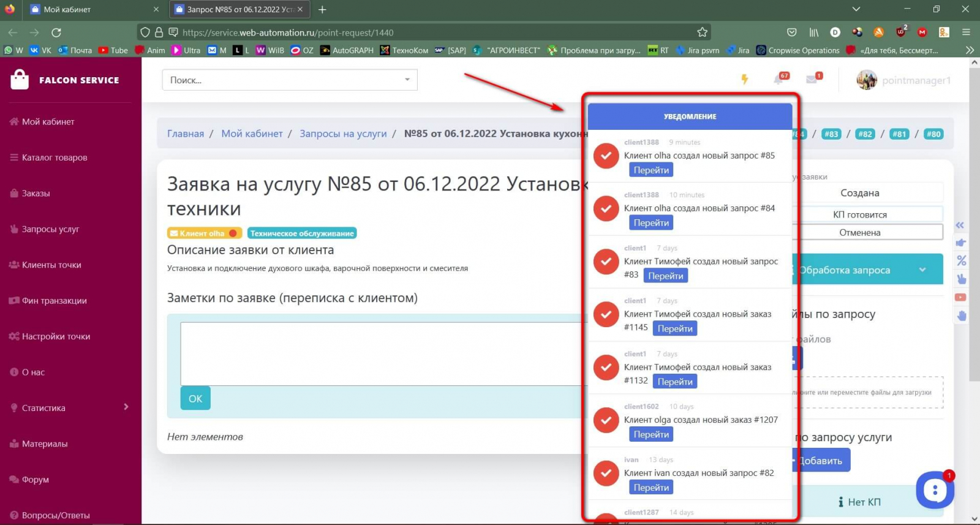Open the notifications bell icon
The height and width of the screenshot is (525, 980).
tap(778, 80)
